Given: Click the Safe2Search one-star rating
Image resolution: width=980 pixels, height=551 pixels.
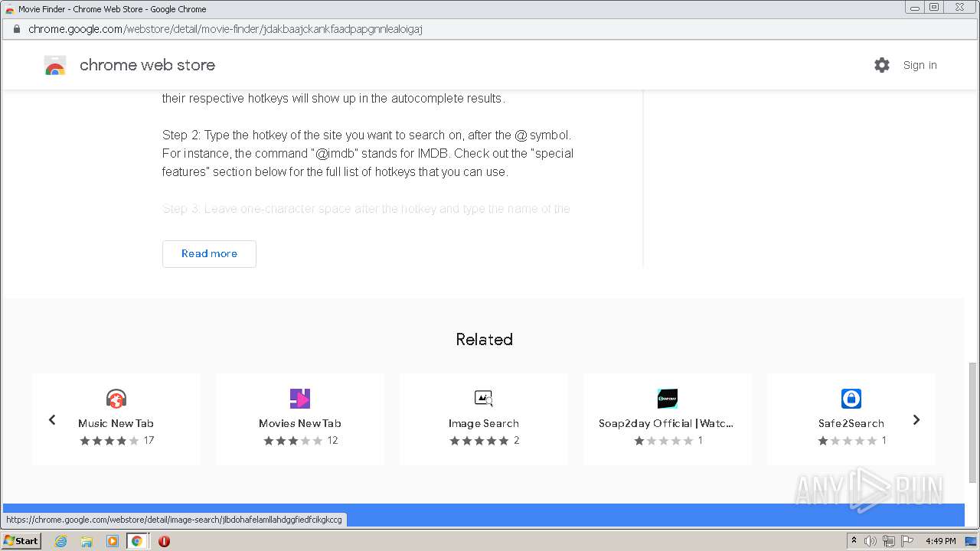Looking at the screenshot, I should click(x=848, y=441).
